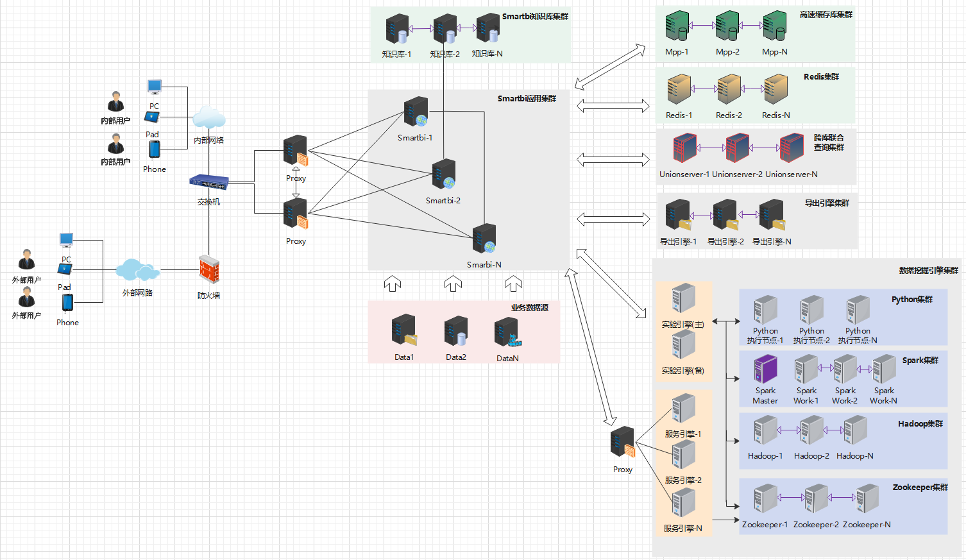The height and width of the screenshot is (560, 966).
Task: Select the 服务引擎-1 server icon
Action: click(684, 409)
